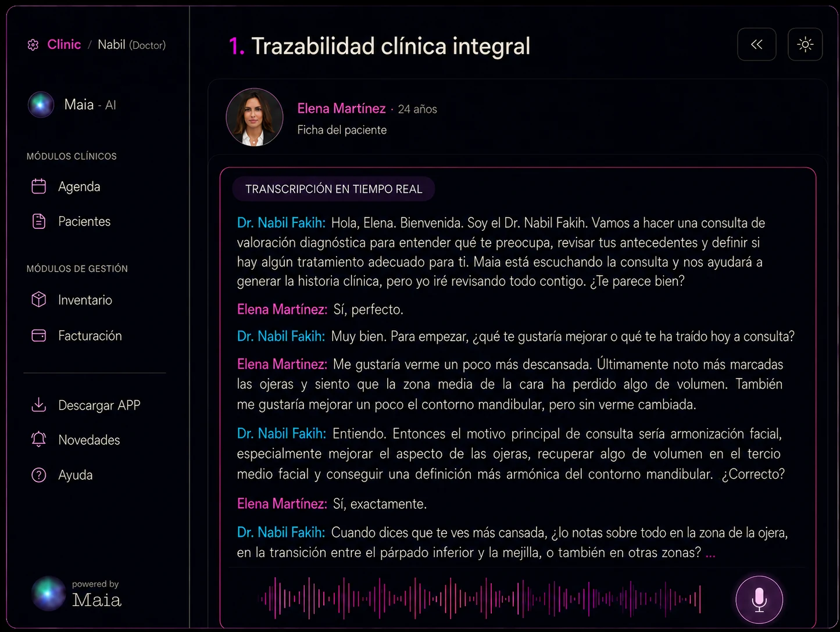The width and height of the screenshot is (840, 632).
Task: Open the Agenda module
Action: click(79, 186)
